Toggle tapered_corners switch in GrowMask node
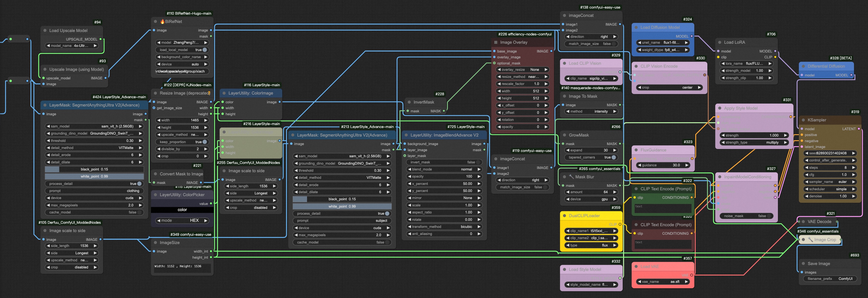The width and height of the screenshot is (868, 298). click(614, 158)
